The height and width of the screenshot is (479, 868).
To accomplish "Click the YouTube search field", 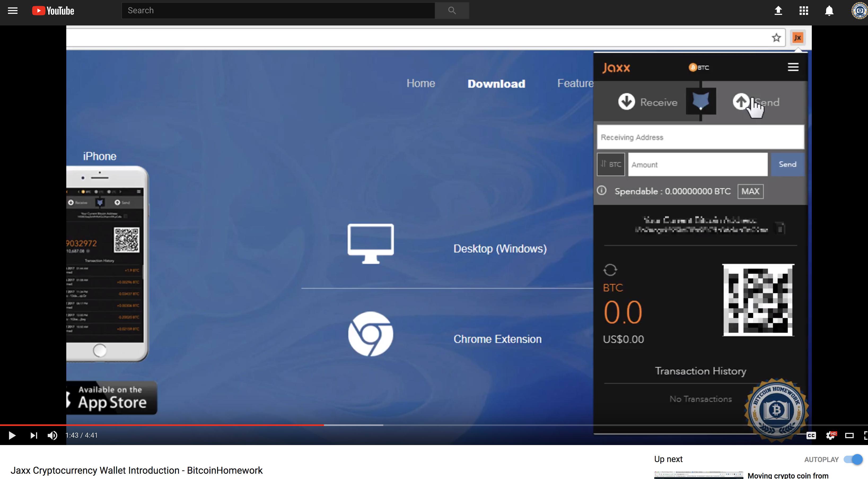I will coord(278,10).
